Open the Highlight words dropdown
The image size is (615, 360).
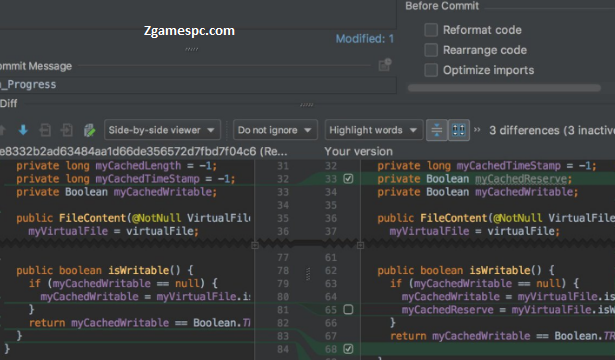pos(374,130)
